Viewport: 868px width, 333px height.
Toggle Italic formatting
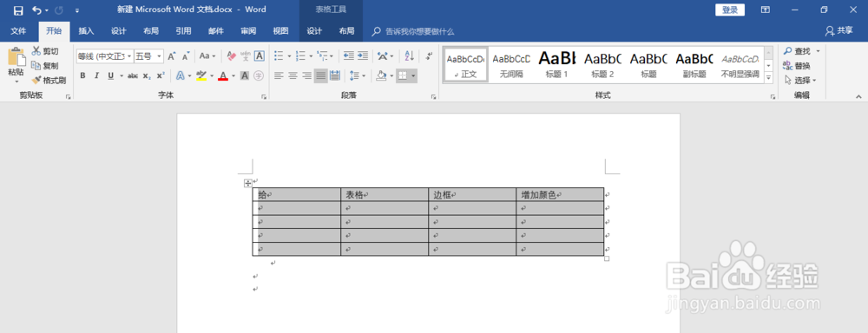click(97, 75)
